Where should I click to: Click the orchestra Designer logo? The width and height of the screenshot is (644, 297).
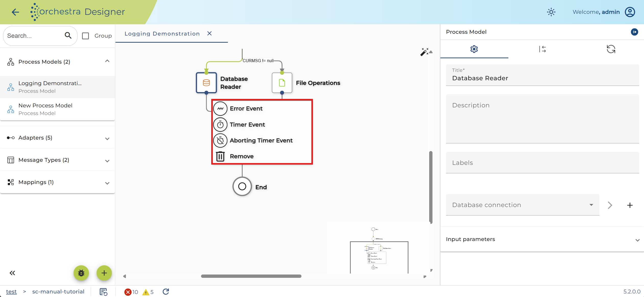78,12
